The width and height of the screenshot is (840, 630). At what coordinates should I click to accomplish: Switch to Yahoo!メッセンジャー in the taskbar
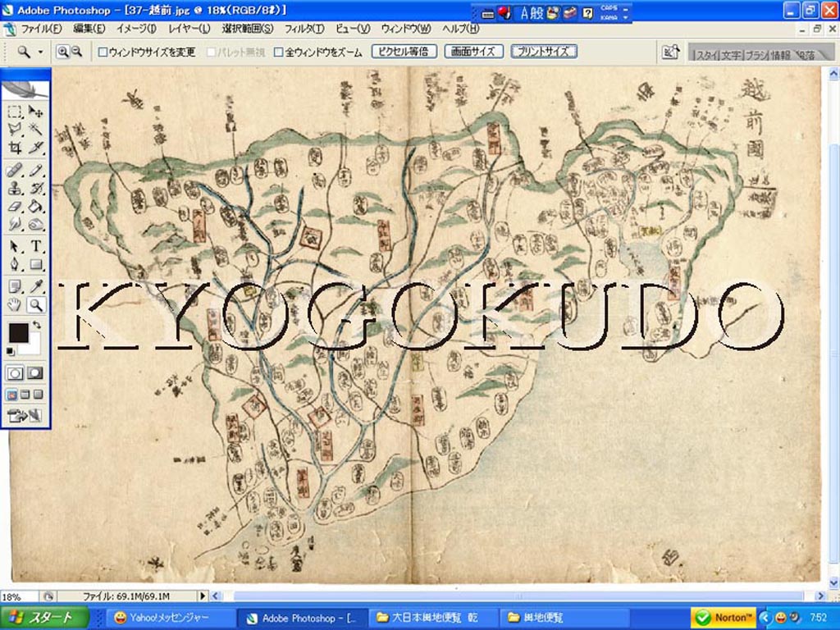tap(170, 618)
